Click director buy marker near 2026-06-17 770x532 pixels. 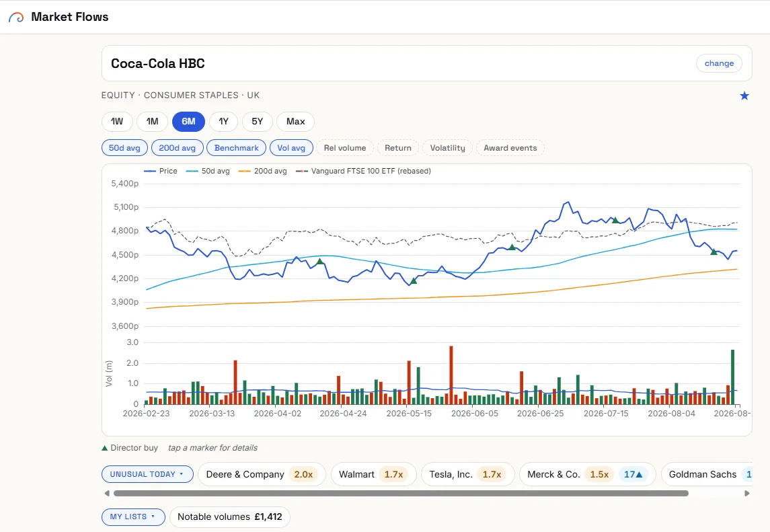click(x=512, y=247)
